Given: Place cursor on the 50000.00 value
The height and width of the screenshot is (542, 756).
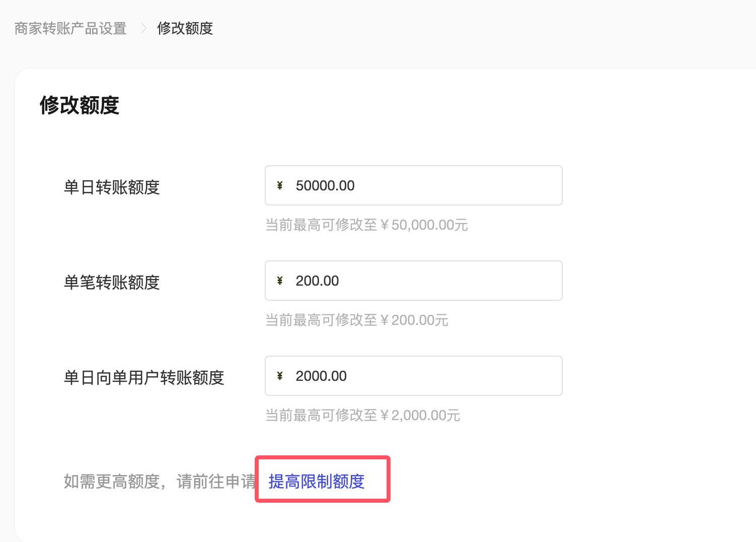Looking at the screenshot, I should pyautogui.click(x=325, y=185).
